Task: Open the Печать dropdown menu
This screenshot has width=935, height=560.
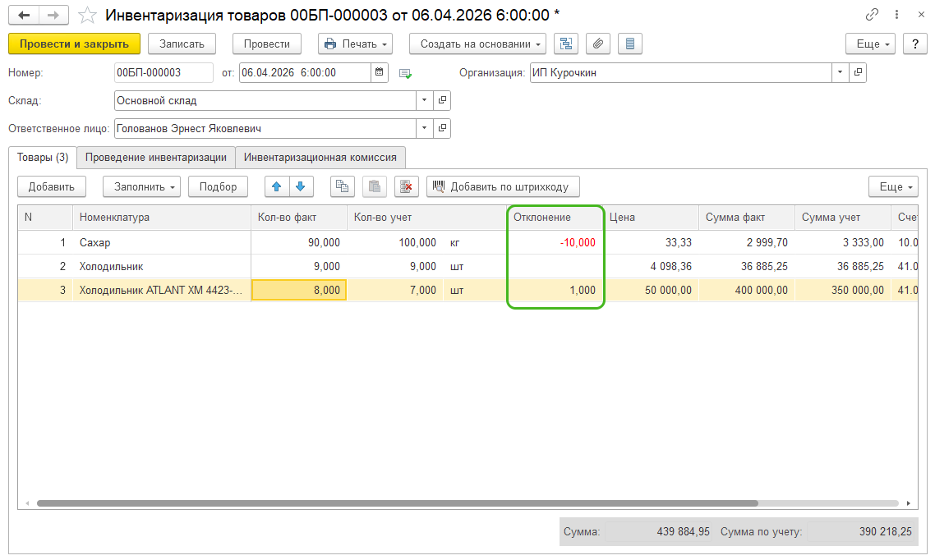Action: (x=355, y=44)
